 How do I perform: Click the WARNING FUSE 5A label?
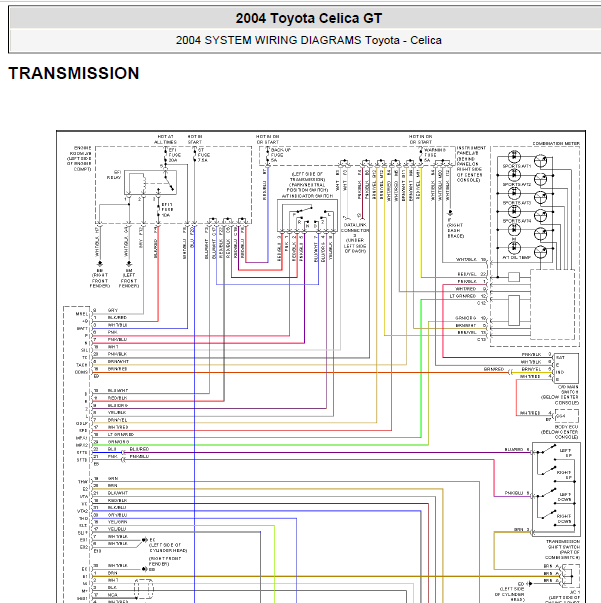(435, 155)
